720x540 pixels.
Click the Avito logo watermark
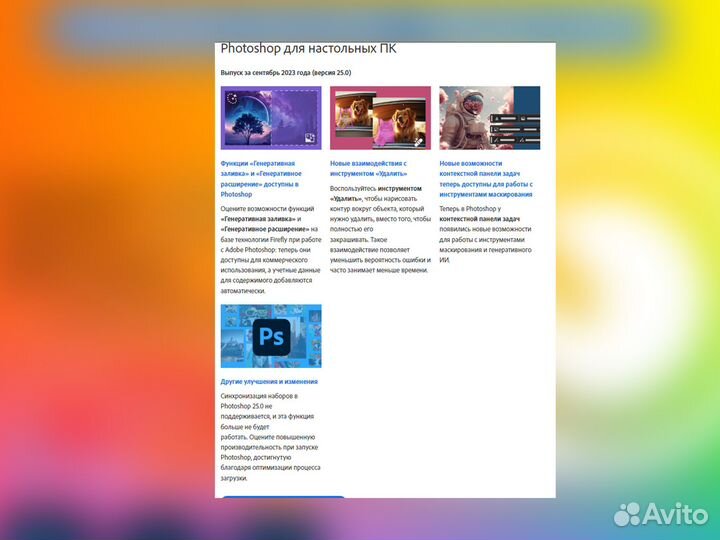pyautogui.click(x=660, y=514)
